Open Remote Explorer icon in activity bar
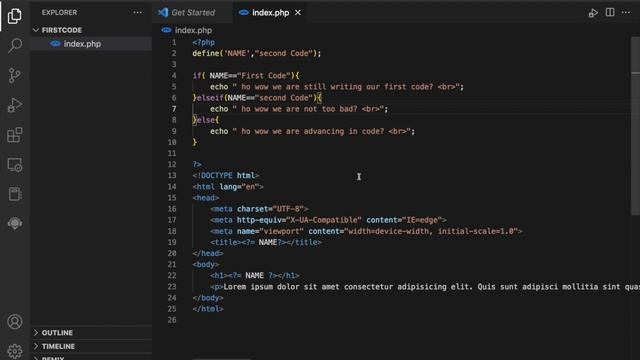Image resolution: width=640 pixels, height=360 pixels. [x=15, y=165]
